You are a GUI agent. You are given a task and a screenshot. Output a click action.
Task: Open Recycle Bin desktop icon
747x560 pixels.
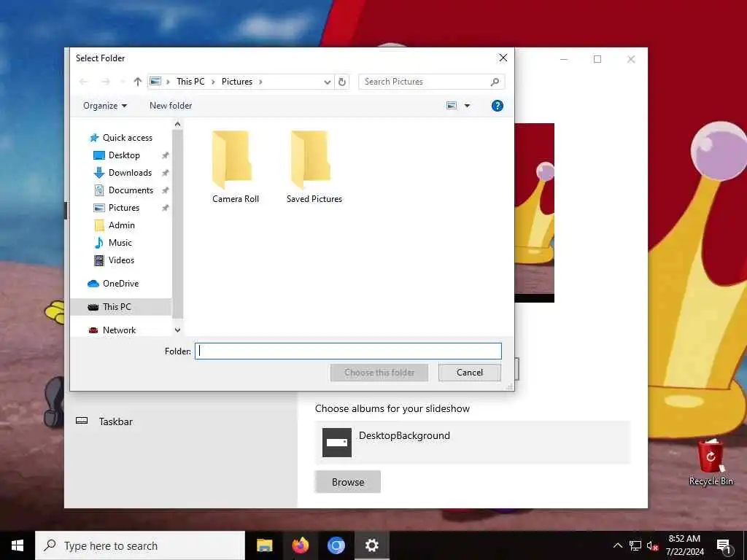pos(711,462)
